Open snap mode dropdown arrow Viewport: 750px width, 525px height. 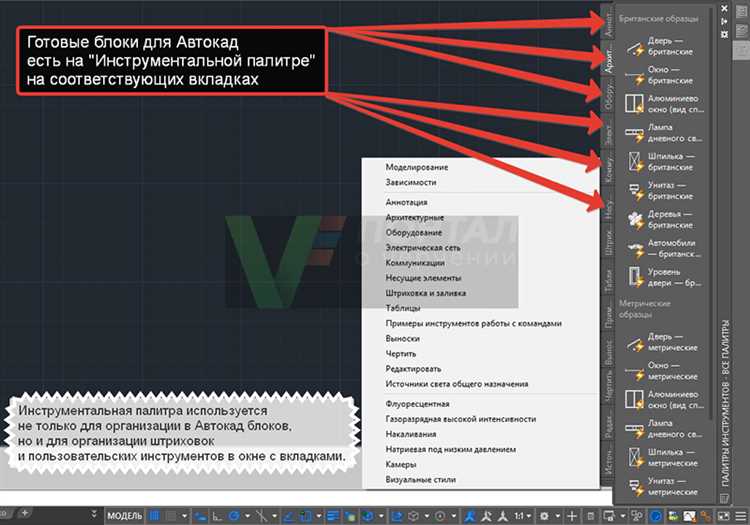click(x=184, y=516)
